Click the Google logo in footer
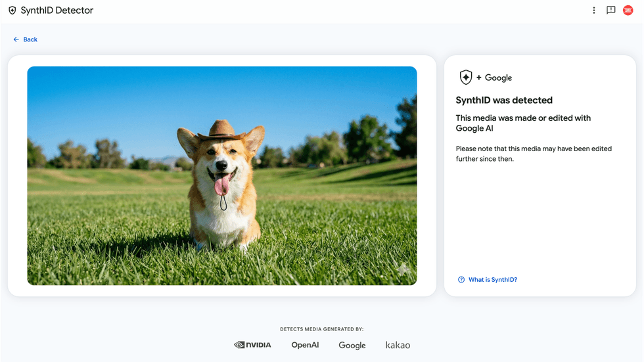Image resolution: width=644 pixels, height=362 pixels. point(352,345)
